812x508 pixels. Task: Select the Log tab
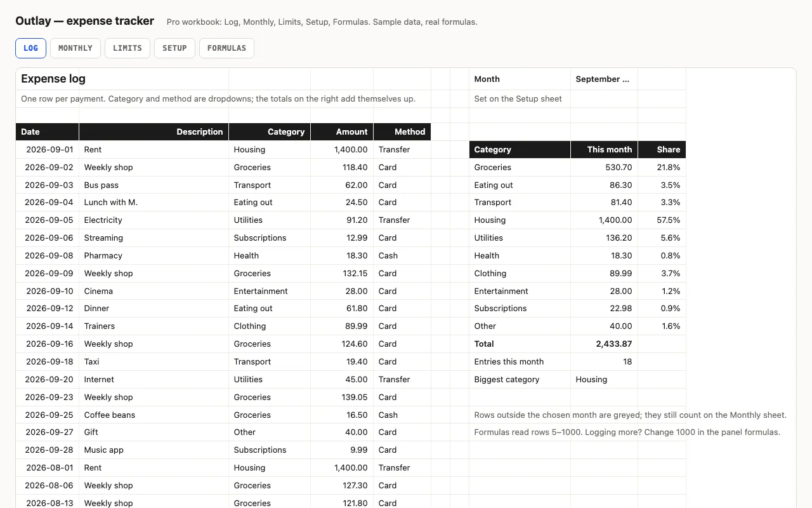click(30, 48)
